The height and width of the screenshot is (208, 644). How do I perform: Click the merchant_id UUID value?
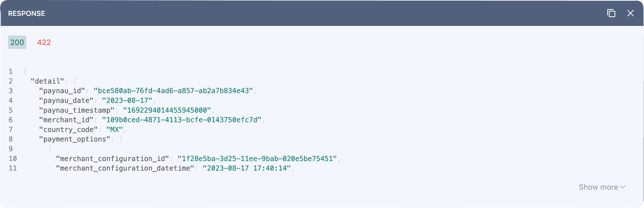[x=182, y=120]
